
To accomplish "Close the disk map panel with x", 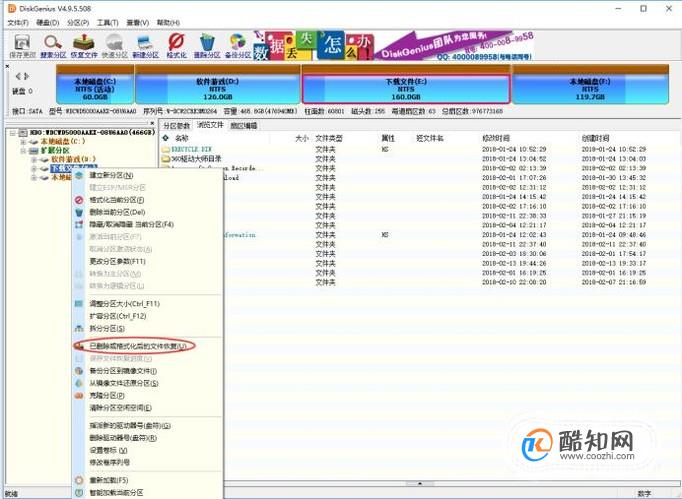I will pyautogui.click(x=7, y=67).
